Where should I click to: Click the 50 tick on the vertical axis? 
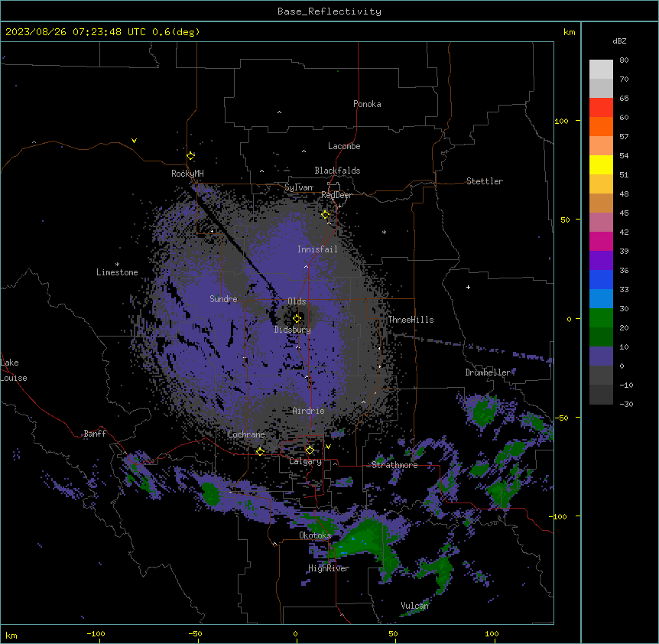tap(565, 220)
